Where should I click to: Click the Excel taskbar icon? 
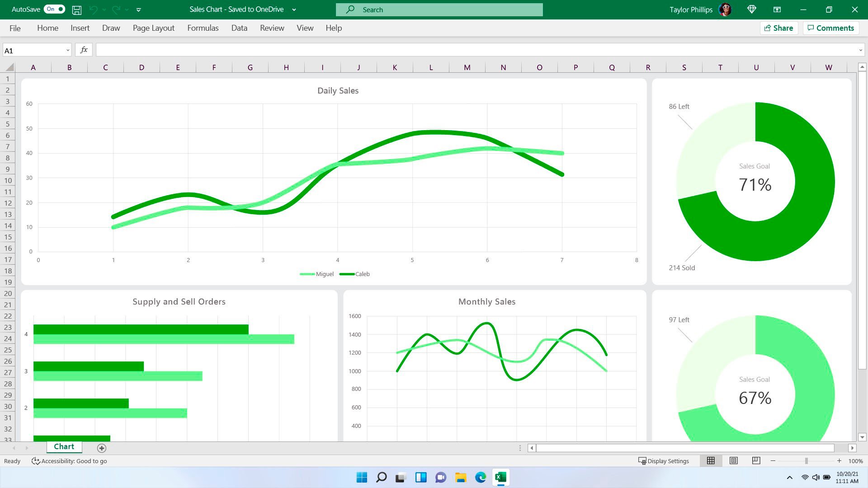coord(501,477)
